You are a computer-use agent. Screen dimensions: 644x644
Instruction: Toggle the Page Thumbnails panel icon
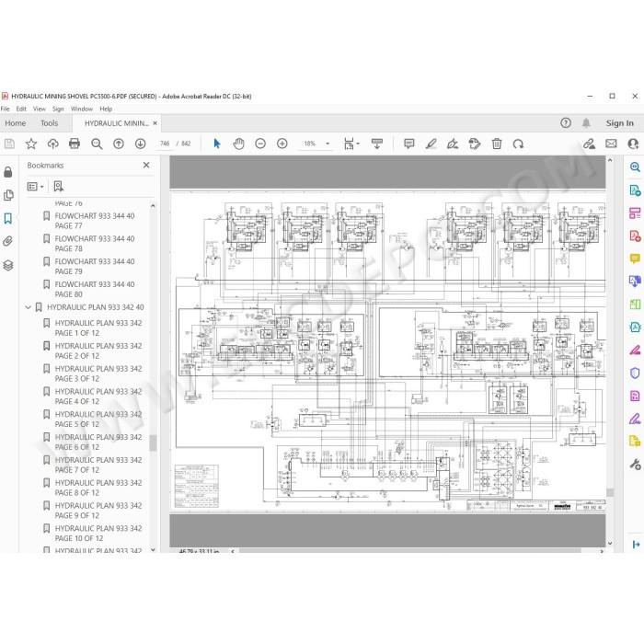[7, 195]
